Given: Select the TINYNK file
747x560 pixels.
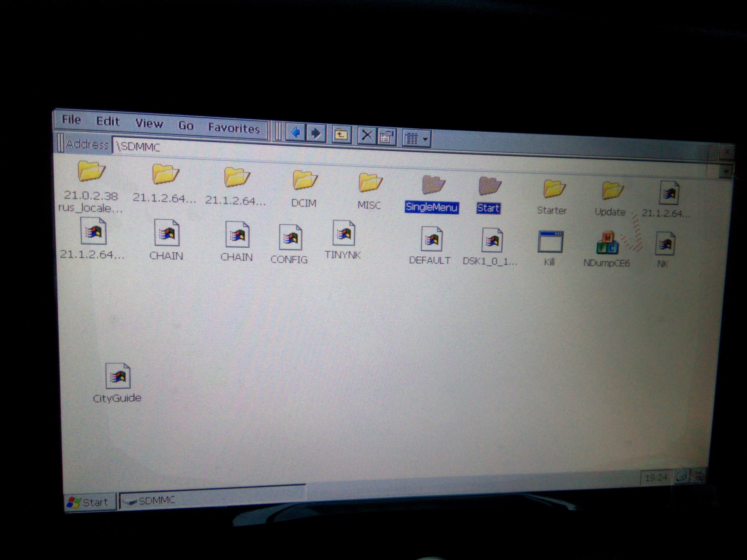Looking at the screenshot, I should click(344, 234).
